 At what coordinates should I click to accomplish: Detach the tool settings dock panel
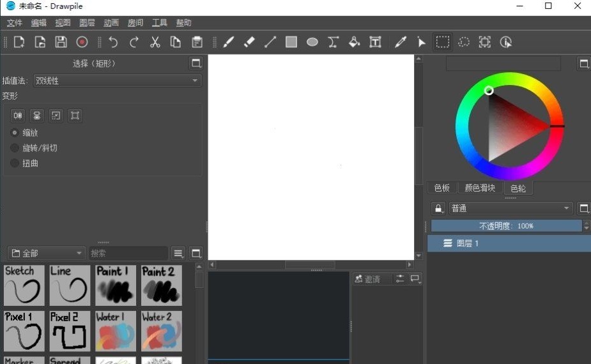[x=196, y=63]
